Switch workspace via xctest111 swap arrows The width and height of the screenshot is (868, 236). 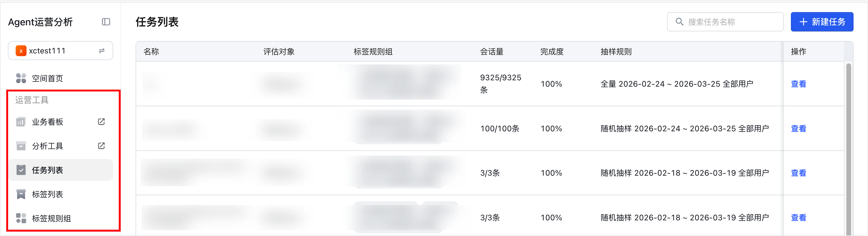point(102,51)
